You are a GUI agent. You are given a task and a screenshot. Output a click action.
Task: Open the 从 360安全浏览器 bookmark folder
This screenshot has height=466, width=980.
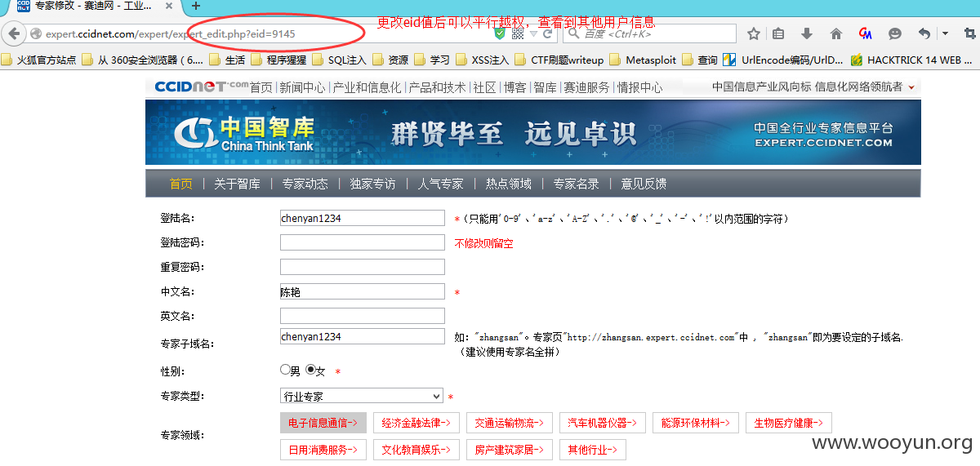coord(142,60)
